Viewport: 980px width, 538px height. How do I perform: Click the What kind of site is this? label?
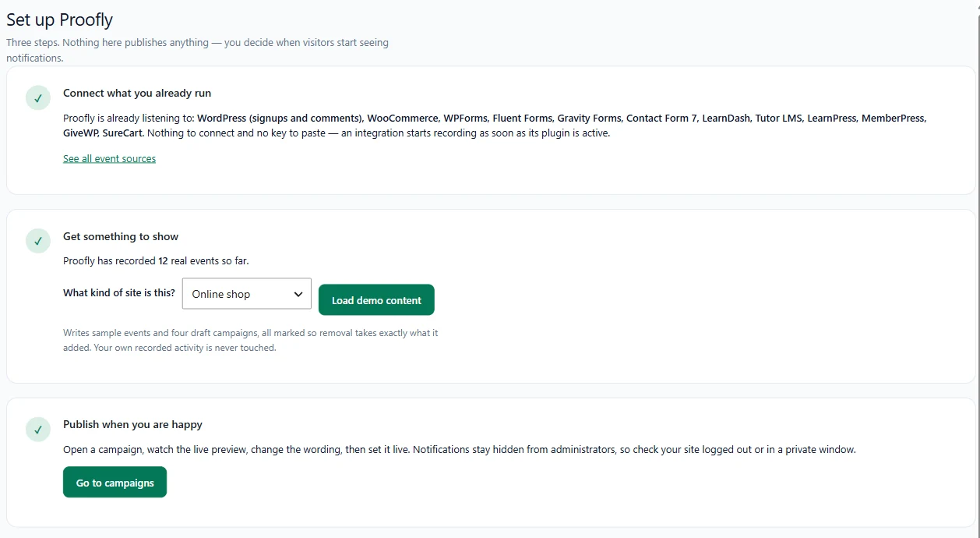pyautogui.click(x=119, y=293)
